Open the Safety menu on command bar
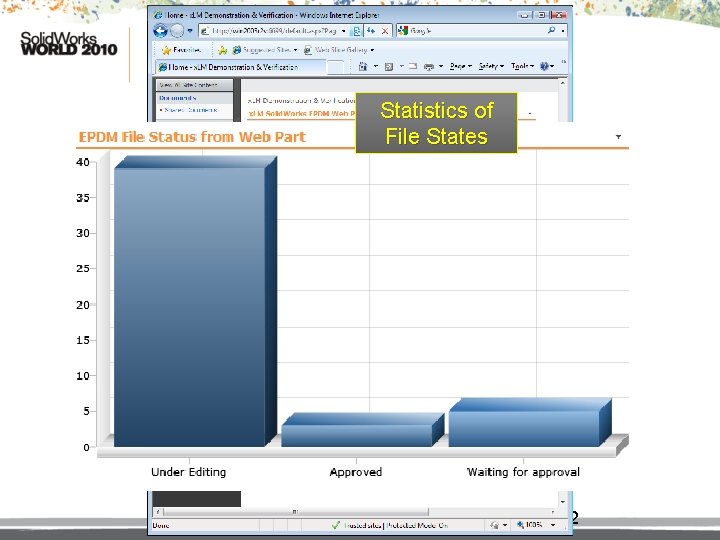 pos(491,67)
